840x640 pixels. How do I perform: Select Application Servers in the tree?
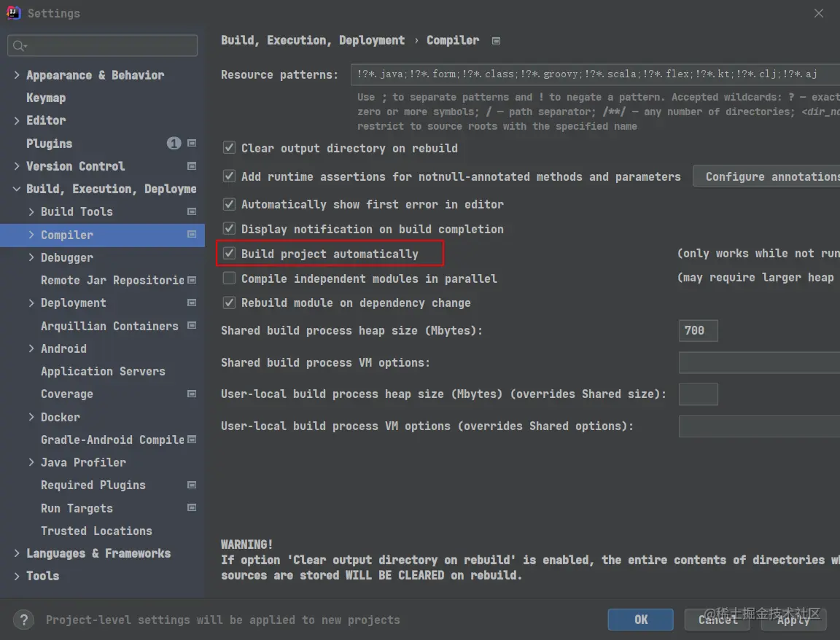tap(103, 371)
